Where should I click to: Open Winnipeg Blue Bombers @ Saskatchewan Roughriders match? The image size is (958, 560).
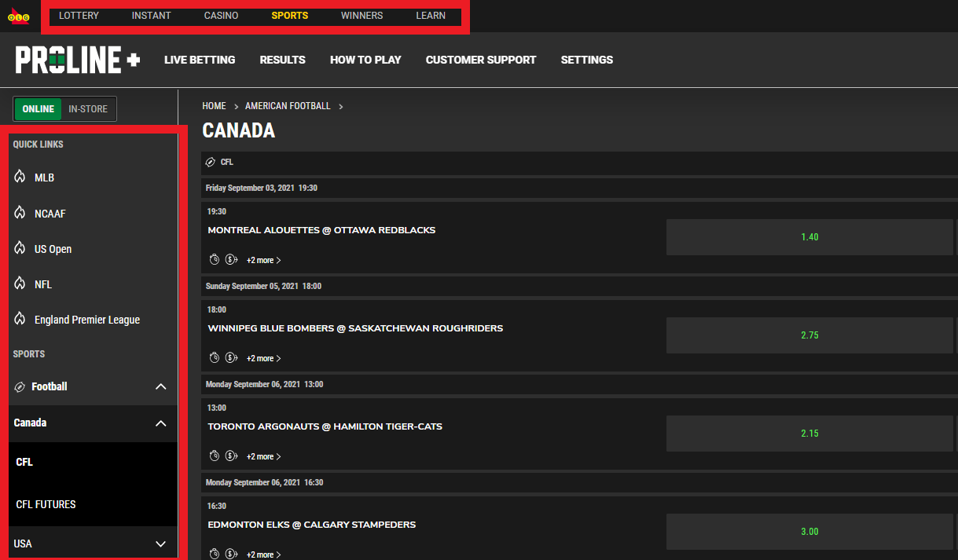tap(355, 328)
